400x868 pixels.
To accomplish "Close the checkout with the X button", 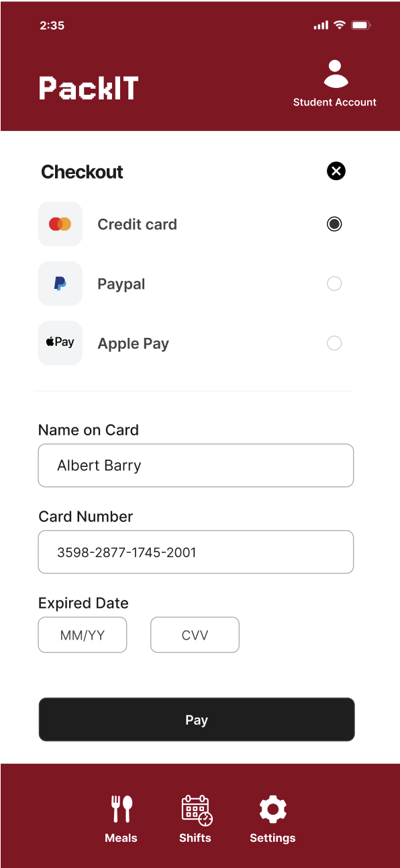I will click(x=336, y=171).
